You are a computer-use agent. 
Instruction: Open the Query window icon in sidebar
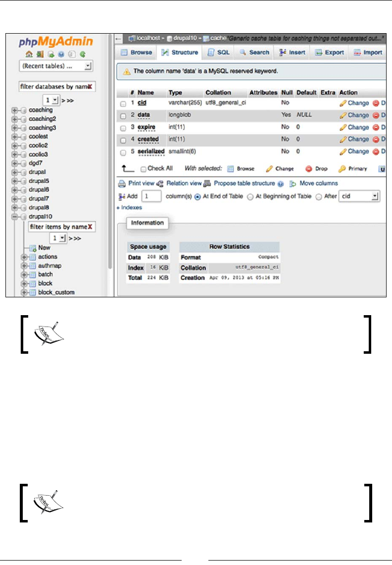tap(51, 54)
